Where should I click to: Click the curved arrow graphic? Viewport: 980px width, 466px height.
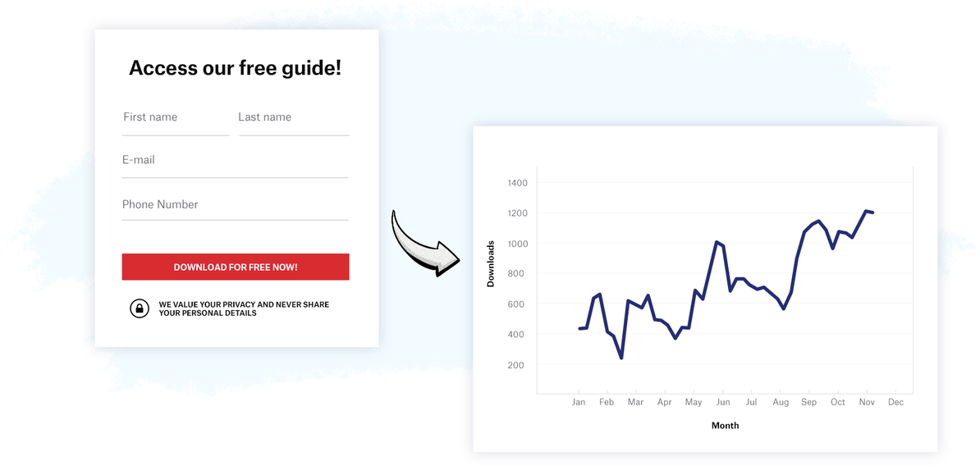coord(424,244)
